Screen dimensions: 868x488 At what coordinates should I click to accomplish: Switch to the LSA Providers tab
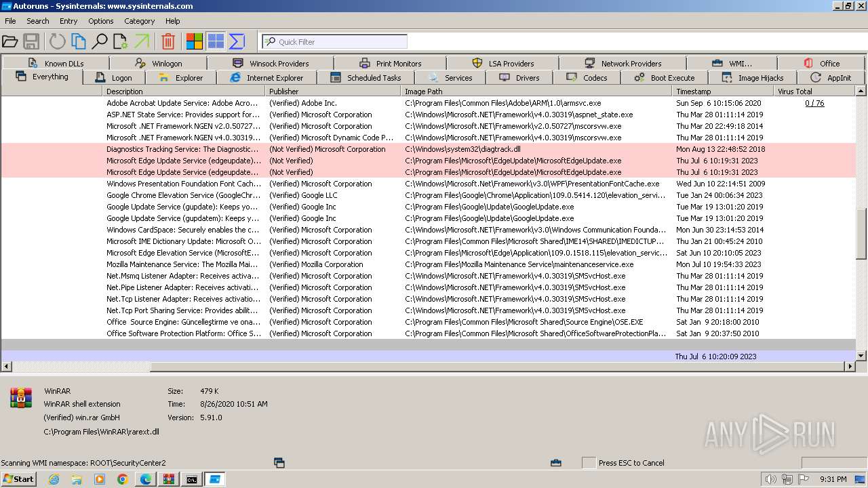click(502, 63)
